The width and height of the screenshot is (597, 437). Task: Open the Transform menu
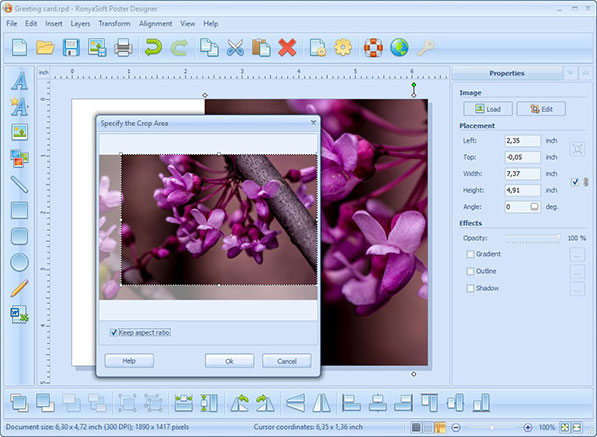114,24
